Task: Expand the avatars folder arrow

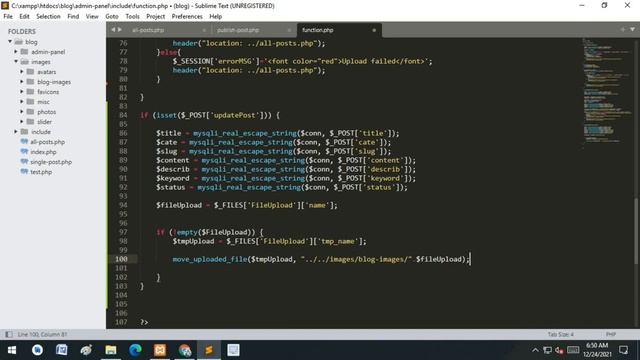Action: [22, 71]
